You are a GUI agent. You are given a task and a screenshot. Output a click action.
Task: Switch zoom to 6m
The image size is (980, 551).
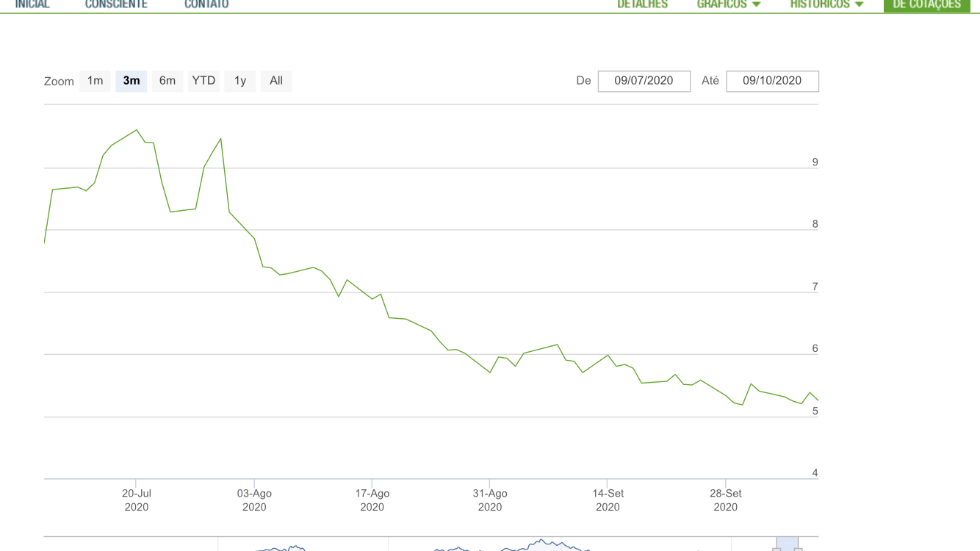pos(167,81)
